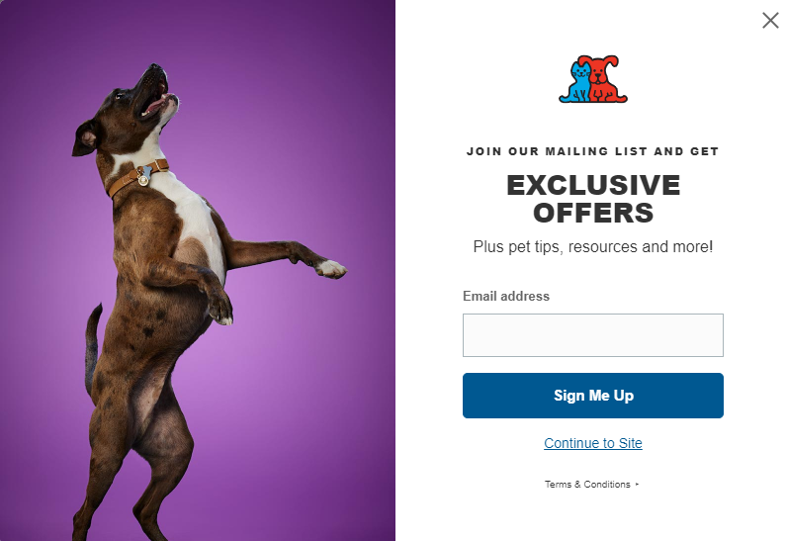786x542 pixels.
Task: Click the dog's floppy ear
Action: click(85, 138)
